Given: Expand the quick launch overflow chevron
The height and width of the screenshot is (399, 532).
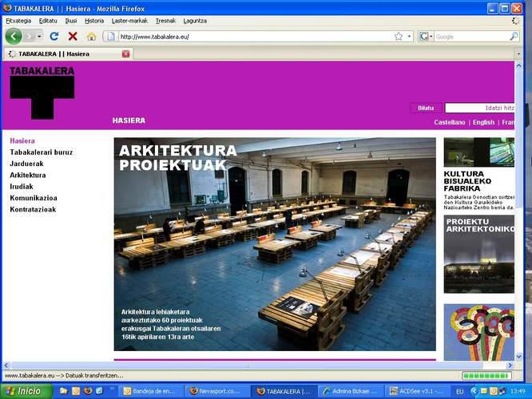Looking at the screenshot, I should click(113, 389).
